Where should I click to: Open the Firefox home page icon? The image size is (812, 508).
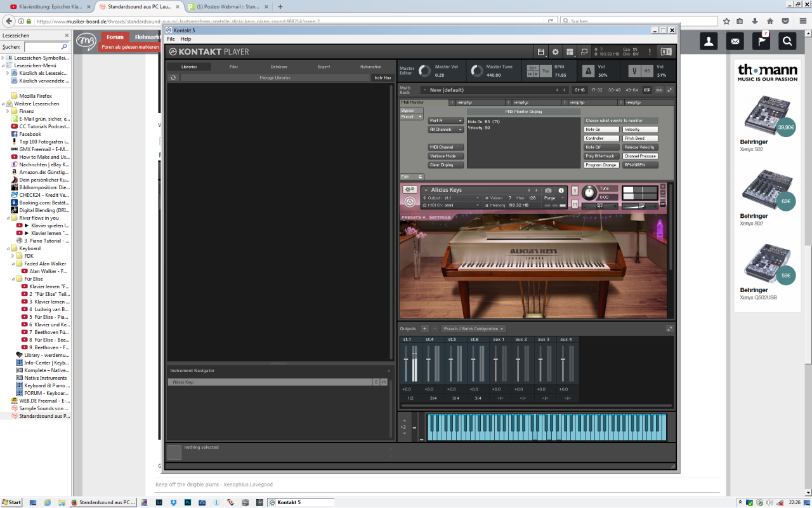pyautogui.click(x=770, y=21)
